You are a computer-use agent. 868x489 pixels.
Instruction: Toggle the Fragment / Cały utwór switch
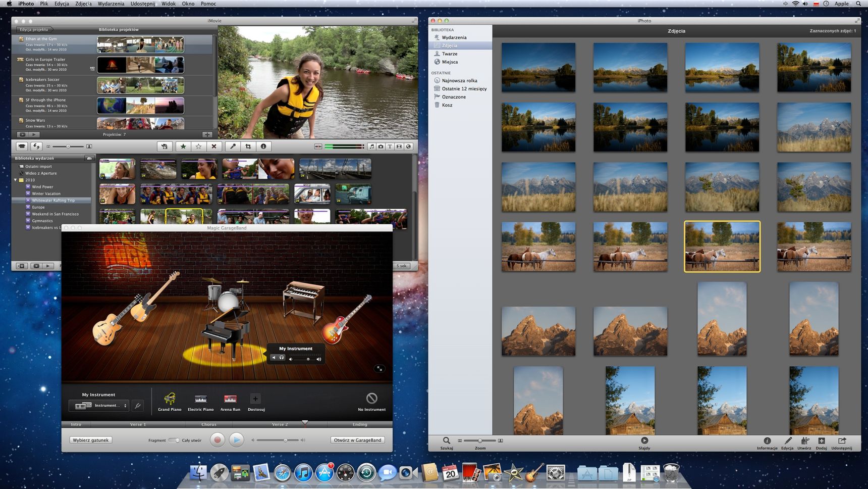coord(174,440)
